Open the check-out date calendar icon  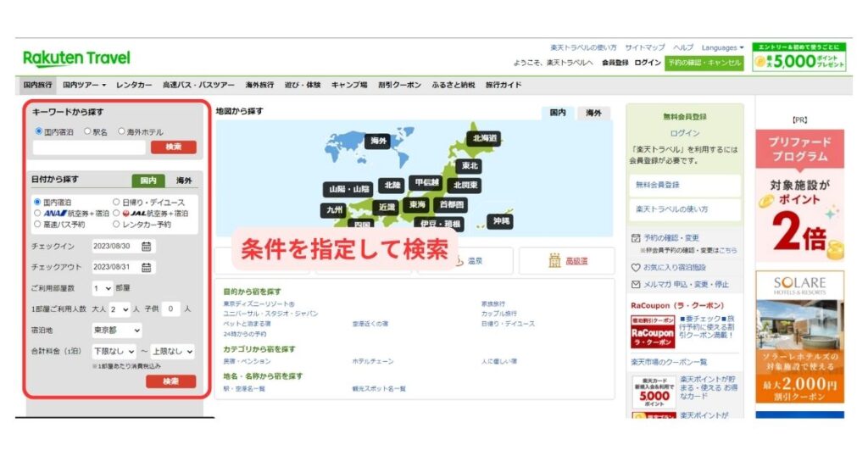pos(146,268)
